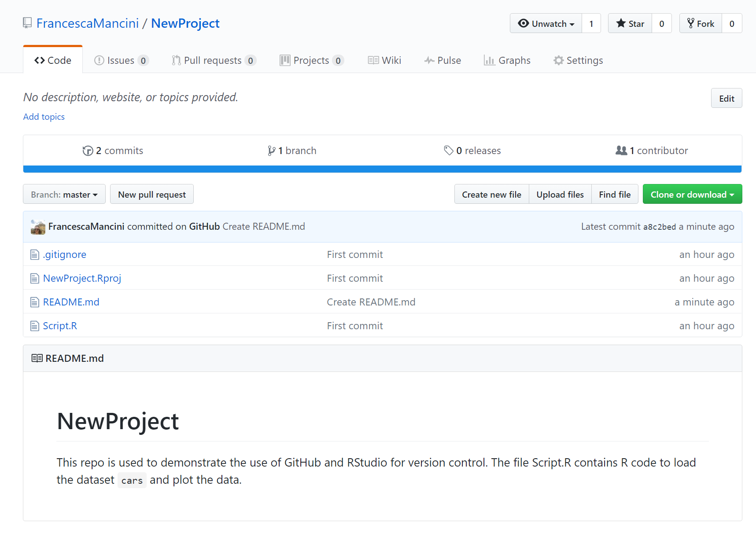
Task: Open the Projects tab
Action: pyautogui.click(x=312, y=60)
